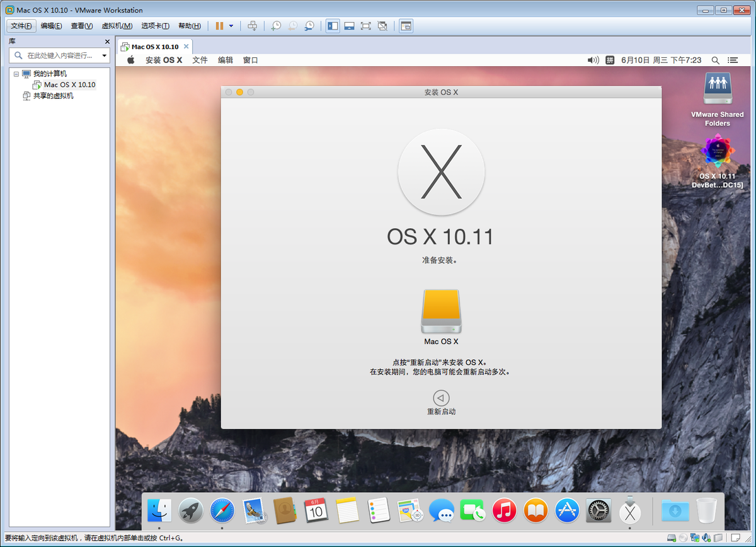Open the 虚拟机(M) menu
The width and height of the screenshot is (756, 547).
117,26
